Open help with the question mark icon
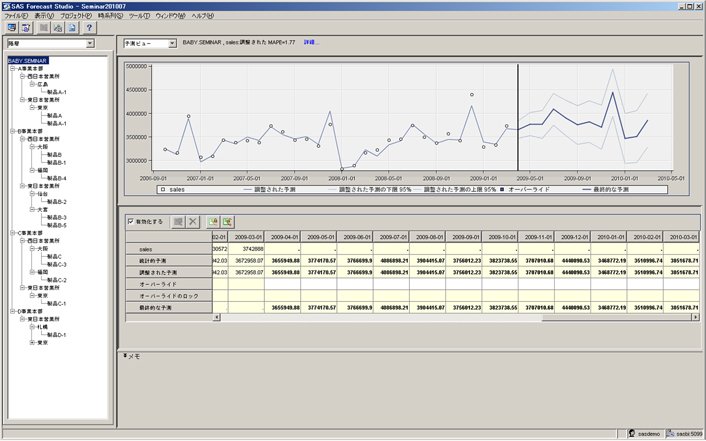Screen dimensions: 706x441 pyautogui.click(x=89, y=28)
